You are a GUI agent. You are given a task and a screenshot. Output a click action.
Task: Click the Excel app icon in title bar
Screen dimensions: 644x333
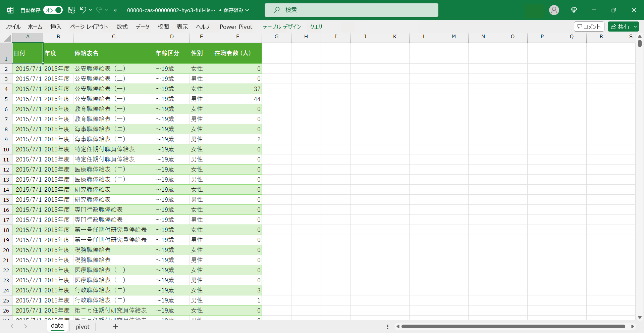pos(10,10)
